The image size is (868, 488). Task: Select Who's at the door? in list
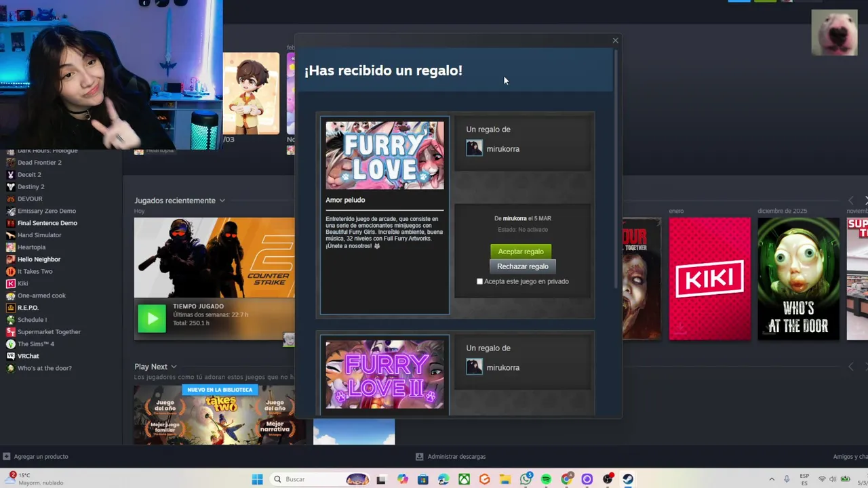[45, 368]
